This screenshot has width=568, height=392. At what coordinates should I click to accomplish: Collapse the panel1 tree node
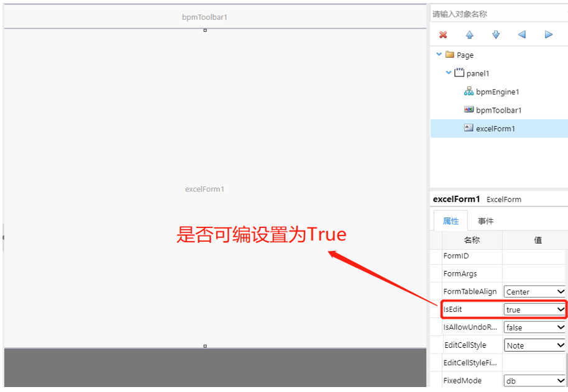pos(449,73)
